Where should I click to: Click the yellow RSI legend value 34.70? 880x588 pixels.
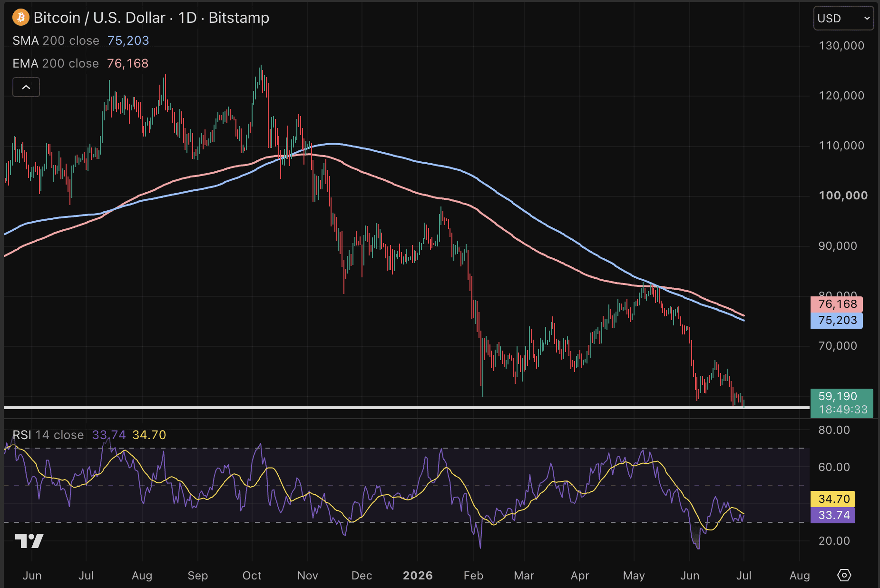[x=149, y=435]
